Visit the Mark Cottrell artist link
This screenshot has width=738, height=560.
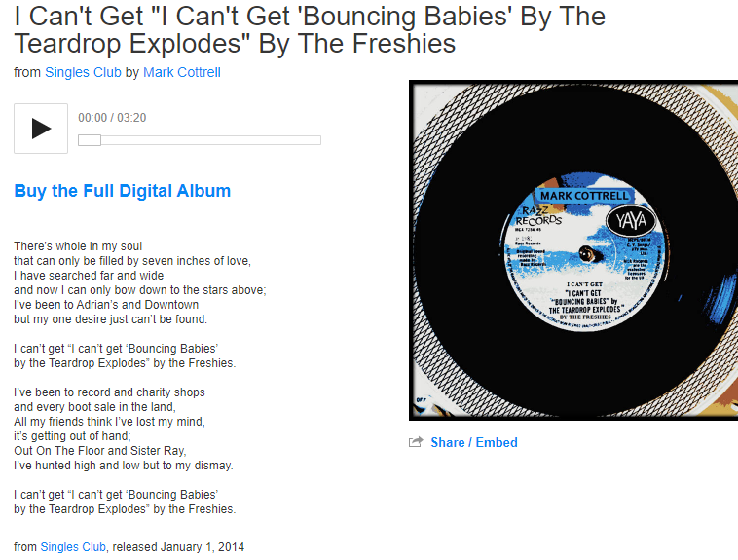[182, 72]
